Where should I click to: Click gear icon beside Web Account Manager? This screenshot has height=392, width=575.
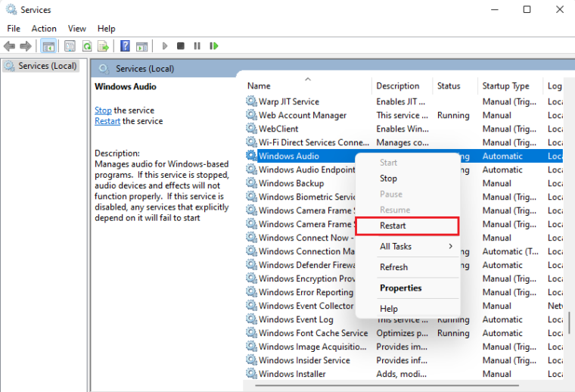coord(251,115)
